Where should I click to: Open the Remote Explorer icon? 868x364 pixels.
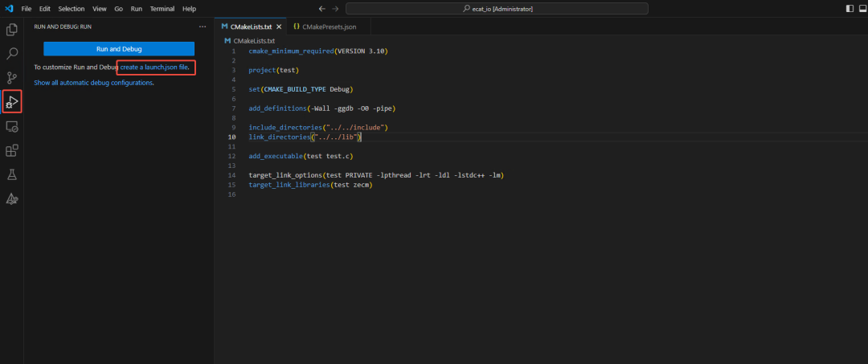(11, 127)
